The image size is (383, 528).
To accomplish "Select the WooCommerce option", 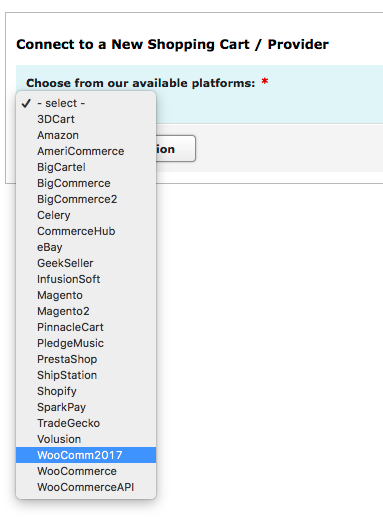I will pyautogui.click(x=86, y=471).
